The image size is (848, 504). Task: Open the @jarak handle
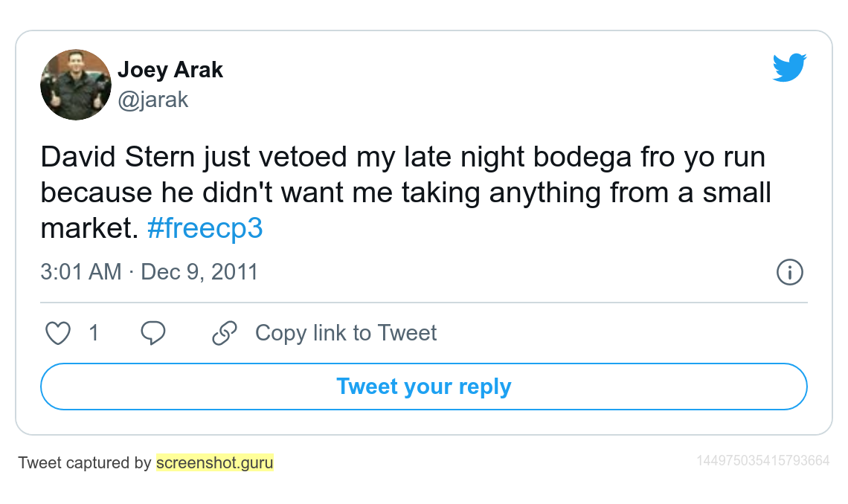pyautogui.click(x=153, y=100)
